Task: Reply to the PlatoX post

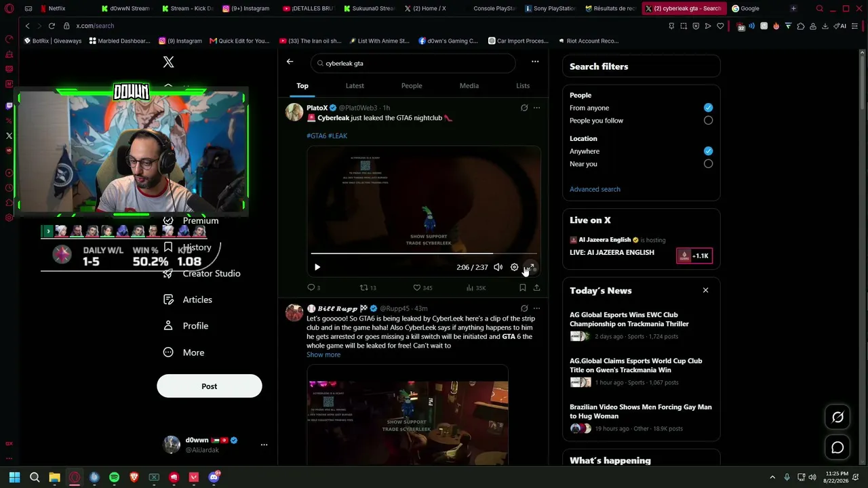Action: pyautogui.click(x=313, y=287)
